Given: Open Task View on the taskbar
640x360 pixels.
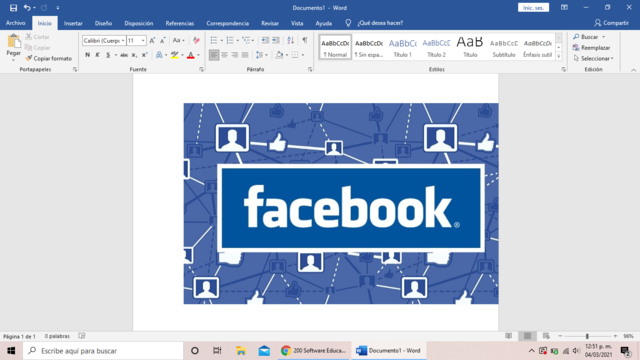Looking at the screenshot, I should coord(217,351).
